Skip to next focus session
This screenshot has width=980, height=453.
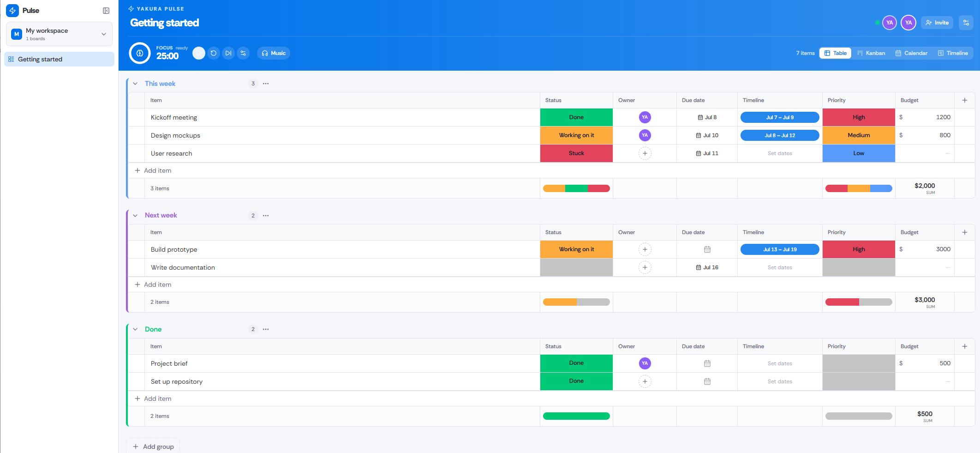point(228,53)
